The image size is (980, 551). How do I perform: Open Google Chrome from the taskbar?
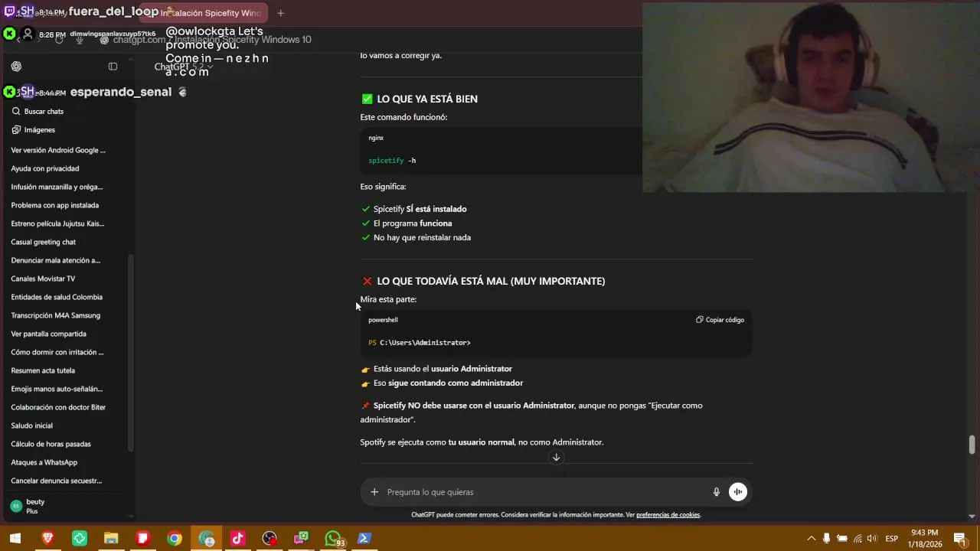[x=175, y=539]
